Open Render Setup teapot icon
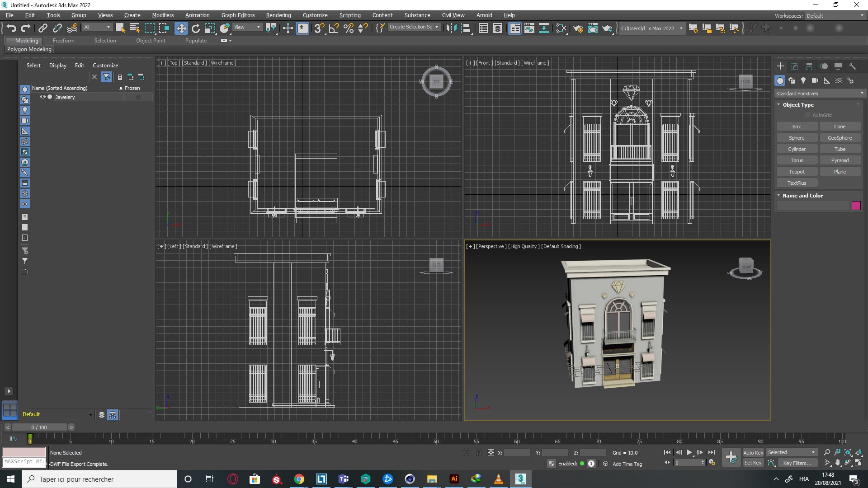868x488 pixels. tap(578, 28)
